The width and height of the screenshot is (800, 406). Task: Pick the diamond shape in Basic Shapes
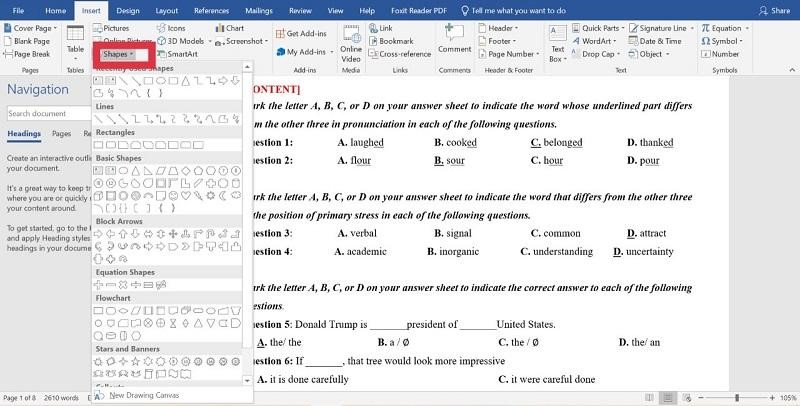point(186,170)
